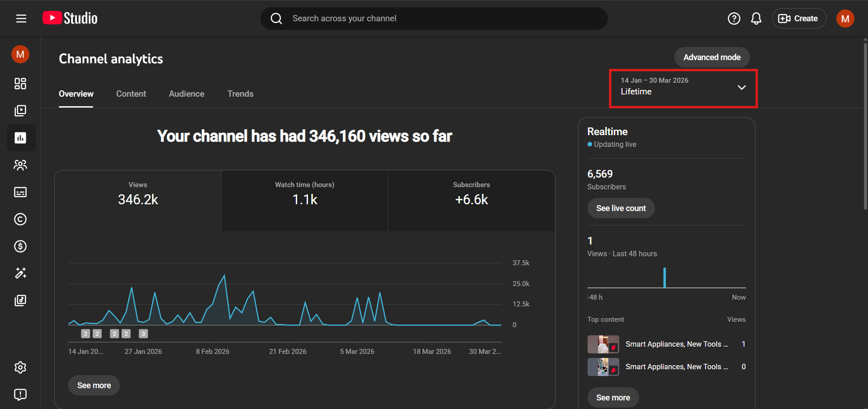Switch to the Audience tab
Viewport: 868px width, 409px height.
[x=186, y=94]
